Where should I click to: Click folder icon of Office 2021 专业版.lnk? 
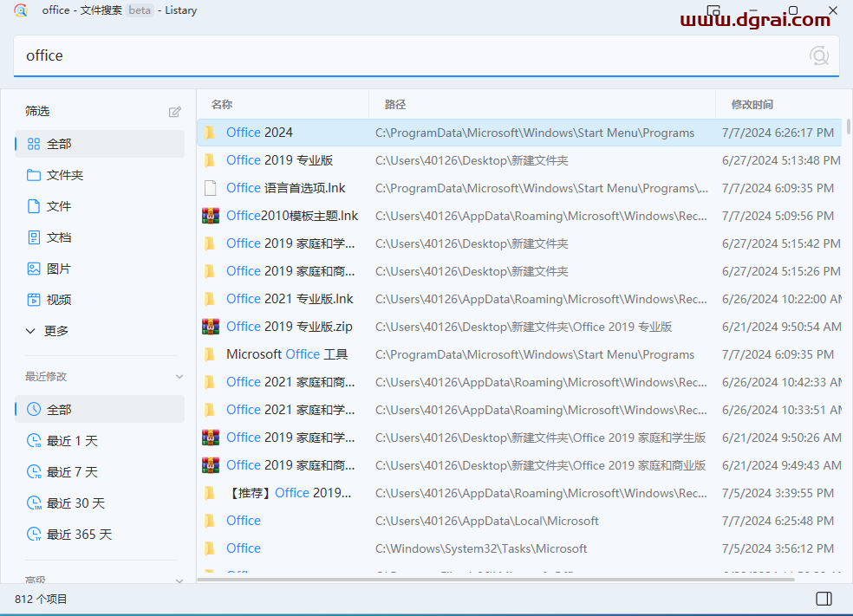210,299
